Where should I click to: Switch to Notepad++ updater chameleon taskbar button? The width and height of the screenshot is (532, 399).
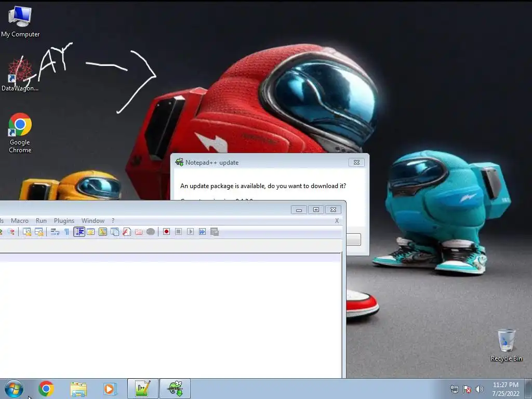(176, 389)
